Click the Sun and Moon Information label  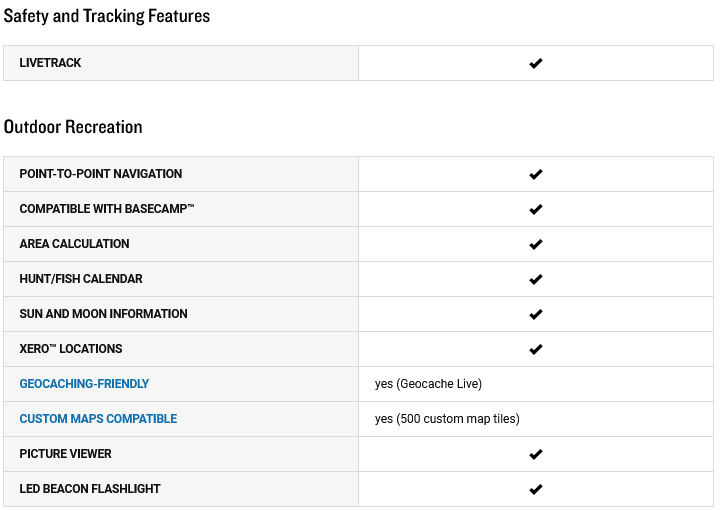[103, 314]
